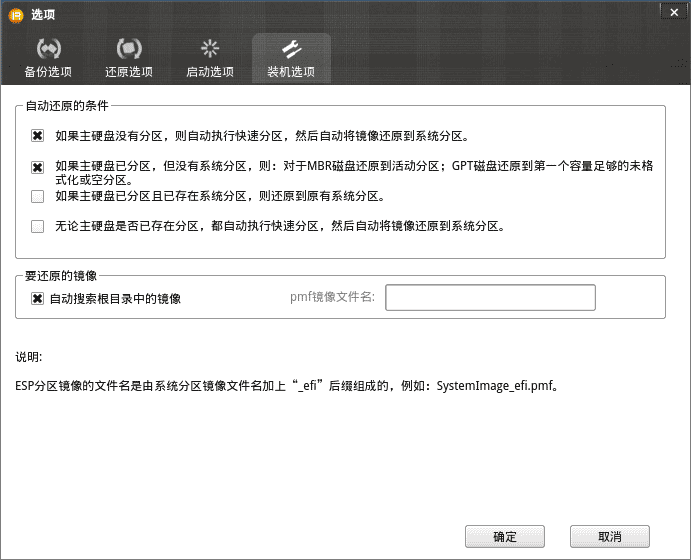This screenshot has width=691, height=560.
Task: Click the 自动还原的条件 group heading
Action: pos(67,106)
